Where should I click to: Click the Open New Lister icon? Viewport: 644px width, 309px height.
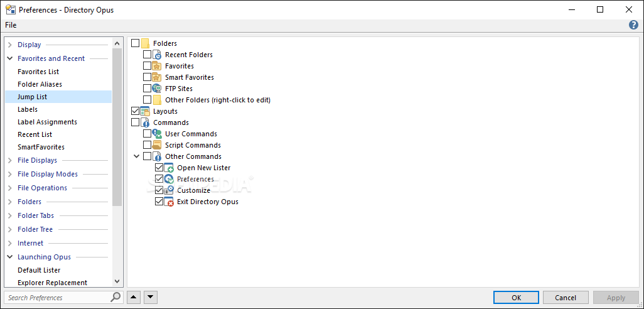169,168
